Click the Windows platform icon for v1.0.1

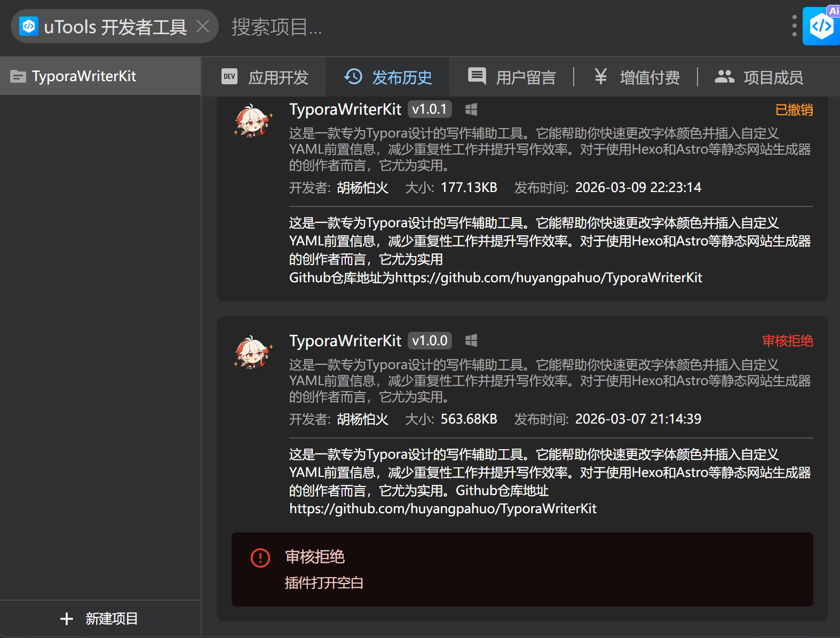[x=471, y=110]
